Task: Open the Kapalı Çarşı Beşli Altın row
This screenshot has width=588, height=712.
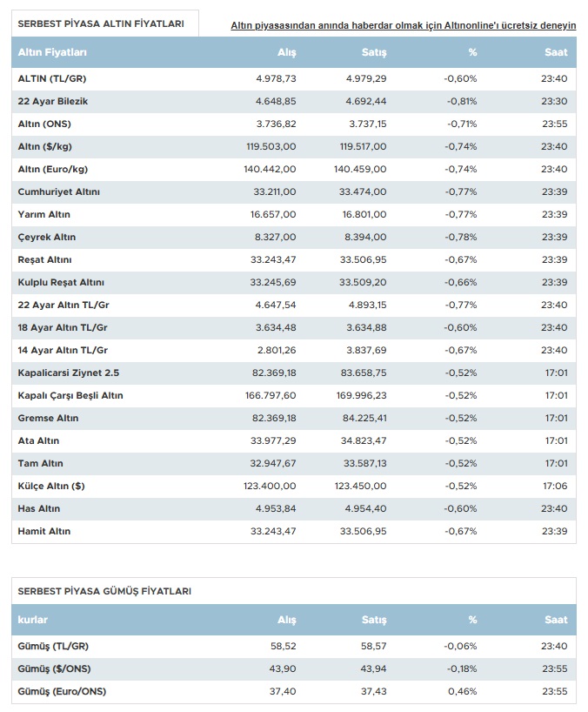Action: tap(294, 395)
